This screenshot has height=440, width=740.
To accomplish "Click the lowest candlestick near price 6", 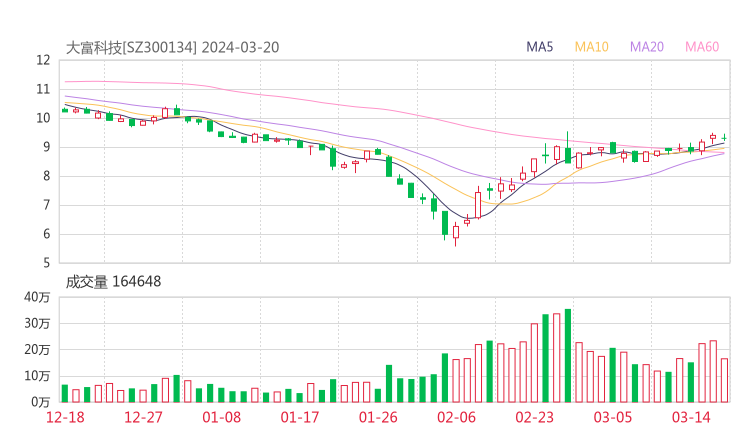I will [456, 234].
